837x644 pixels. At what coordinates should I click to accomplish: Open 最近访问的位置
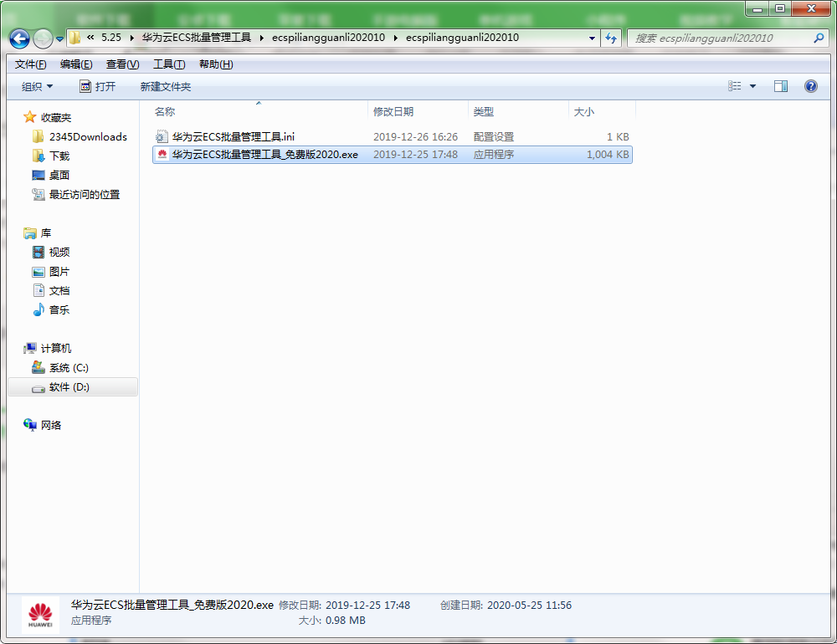(85, 194)
